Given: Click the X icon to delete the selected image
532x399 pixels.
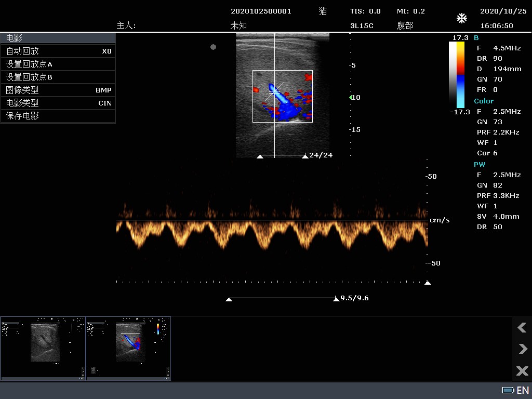Looking at the screenshot, I should tap(522, 371).
